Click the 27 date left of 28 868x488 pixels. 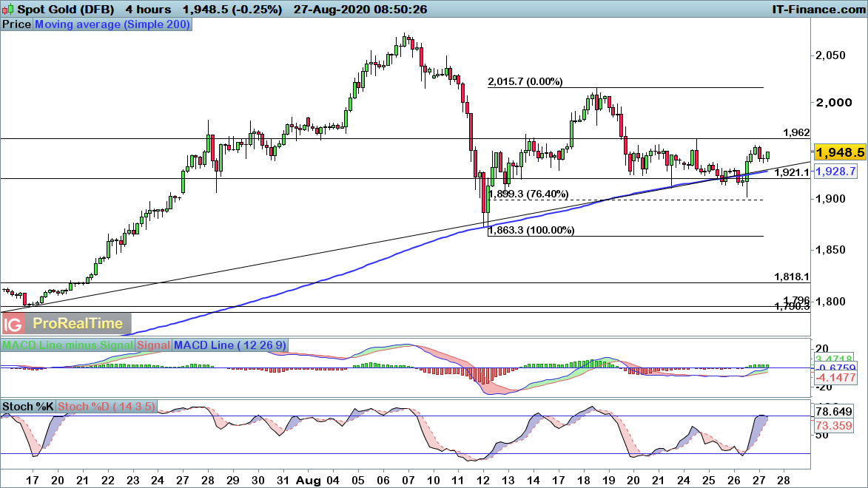click(x=759, y=481)
